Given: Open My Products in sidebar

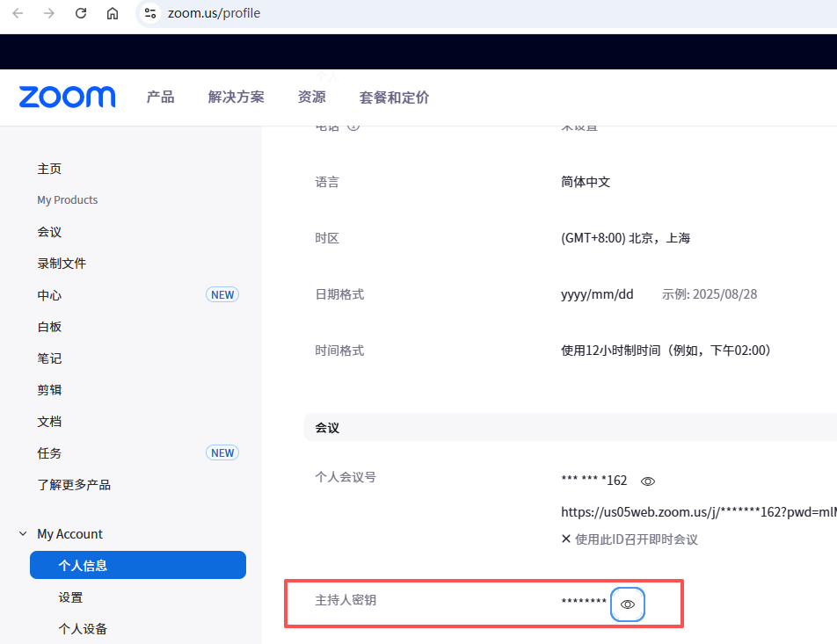Looking at the screenshot, I should (67, 200).
